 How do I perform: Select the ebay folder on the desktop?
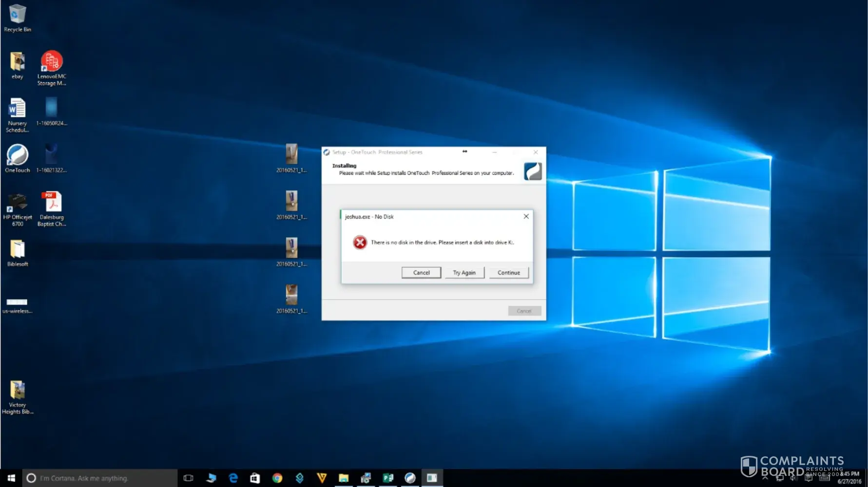click(17, 62)
